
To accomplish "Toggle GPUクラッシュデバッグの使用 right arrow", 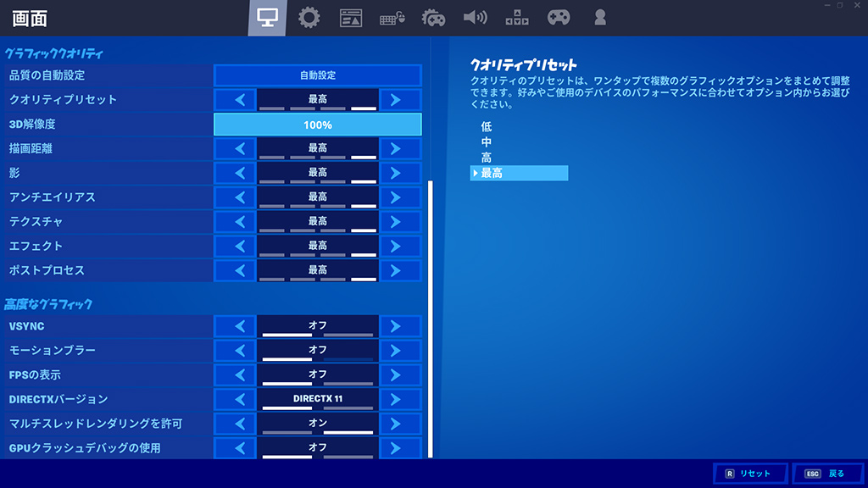I will [x=400, y=447].
